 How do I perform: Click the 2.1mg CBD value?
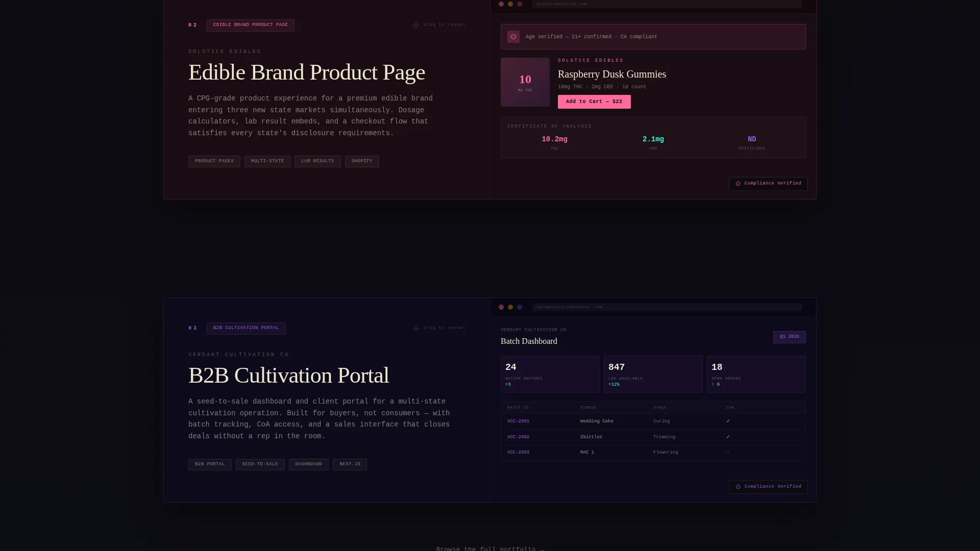(x=653, y=139)
